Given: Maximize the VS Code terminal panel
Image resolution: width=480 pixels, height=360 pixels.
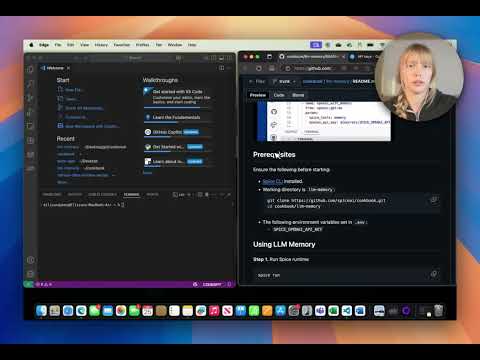Looking at the screenshot, I should (x=221, y=195).
